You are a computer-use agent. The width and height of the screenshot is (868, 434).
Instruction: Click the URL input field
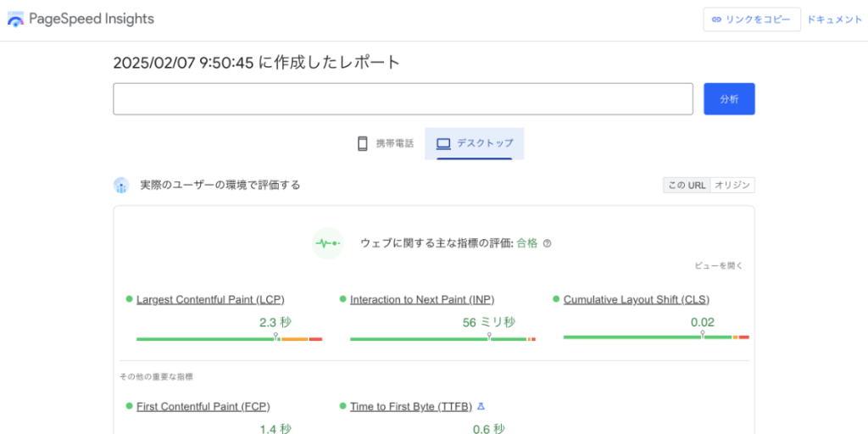(x=403, y=99)
